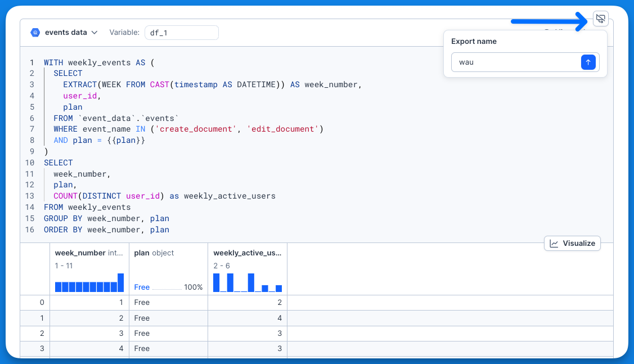634x364 pixels.
Task: Click the week_number distribution histogram
Action: (x=89, y=282)
